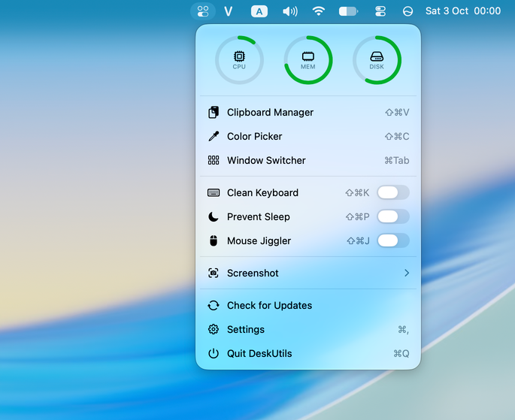Click the ⇧⌘V shortcut label
The image size is (515, 420).
click(x=397, y=113)
